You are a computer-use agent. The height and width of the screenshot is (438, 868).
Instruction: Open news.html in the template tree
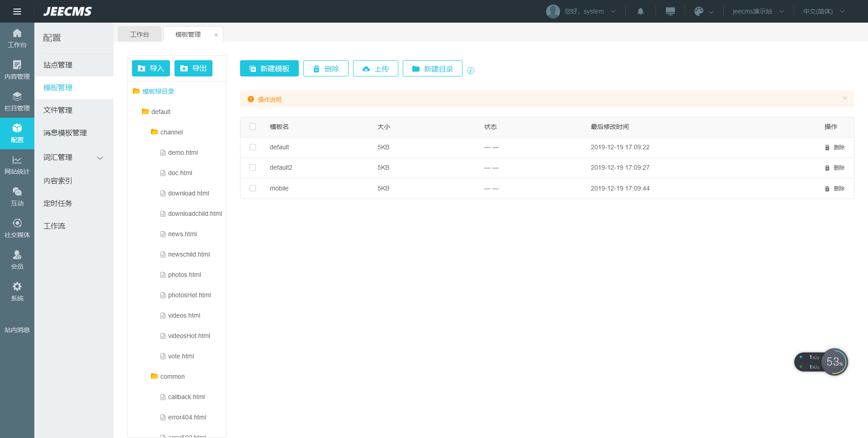182,234
